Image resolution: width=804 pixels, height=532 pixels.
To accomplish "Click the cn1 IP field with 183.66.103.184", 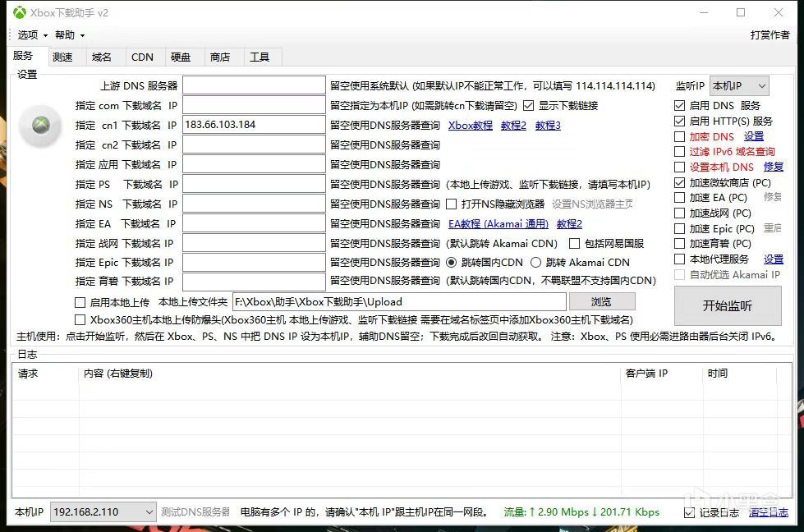I will (x=254, y=125).
